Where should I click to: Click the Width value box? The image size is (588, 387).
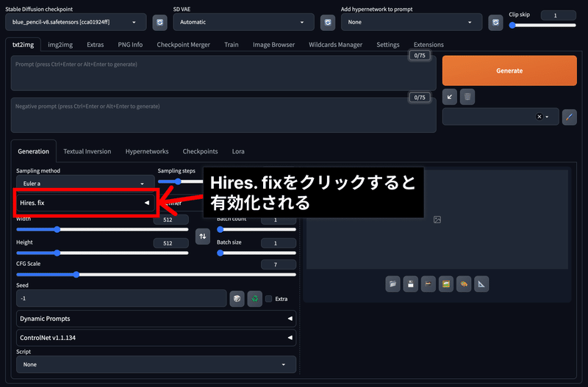(171, 220)
